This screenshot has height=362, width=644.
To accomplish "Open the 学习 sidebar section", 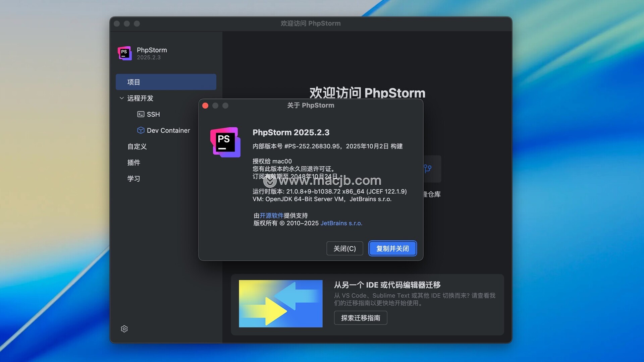I will coord(133,179).
